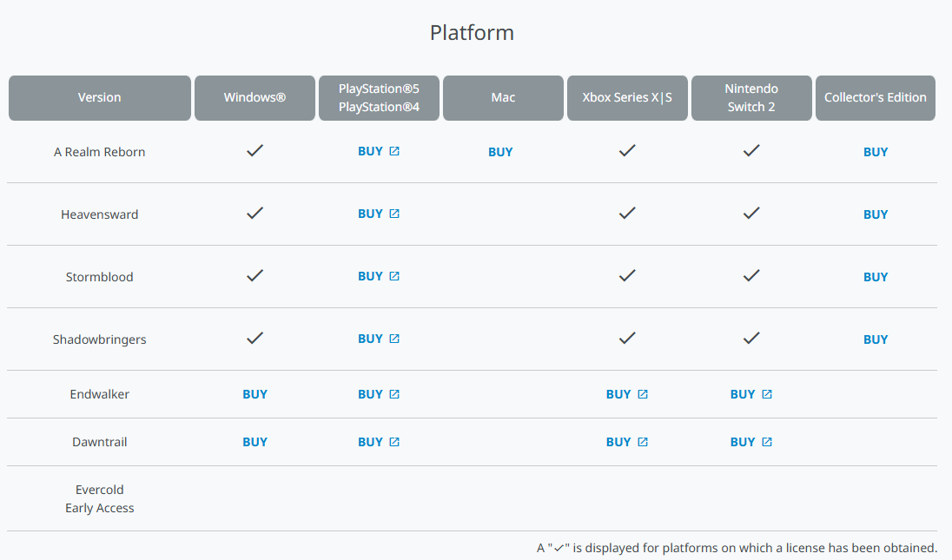Screen dimensions: 952x560
Task: Buy Shadowbringers Collector's Edition
Action: click(876, 339)
